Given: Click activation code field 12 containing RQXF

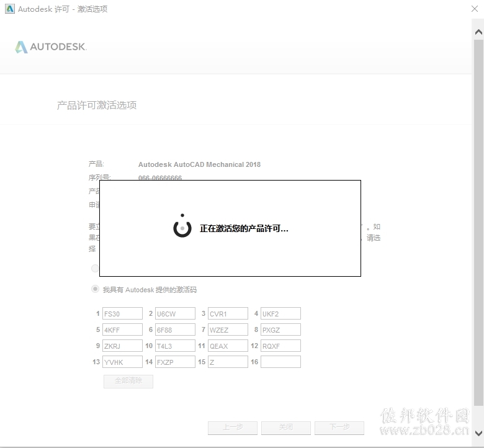Looking at the screenshot, I should tap(280, 346).
